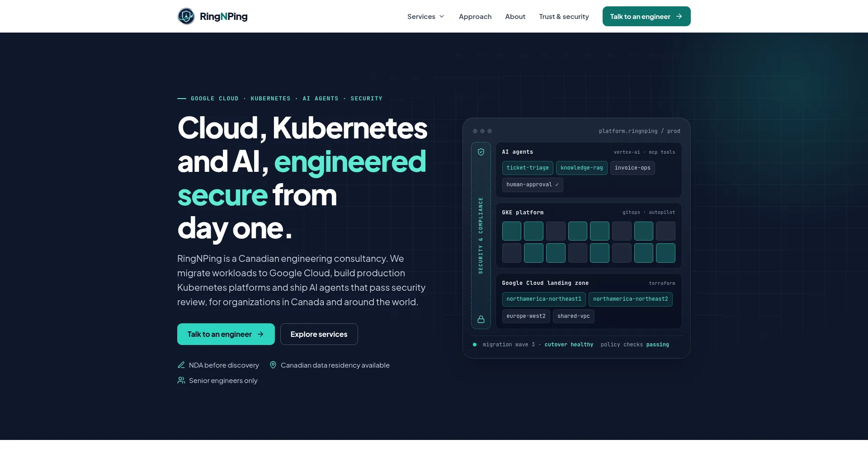Click the 'Senior engineers only' text
868x449 pixels.
click(x=223, y=380)
